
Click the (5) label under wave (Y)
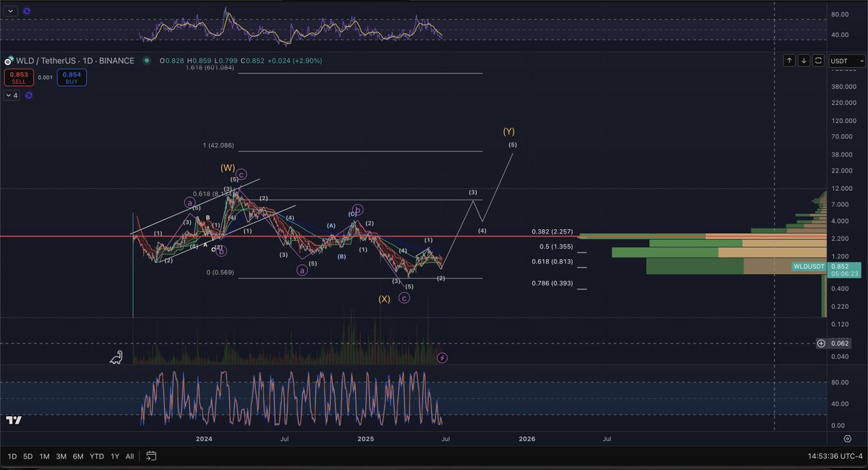[x=513, y=145]
